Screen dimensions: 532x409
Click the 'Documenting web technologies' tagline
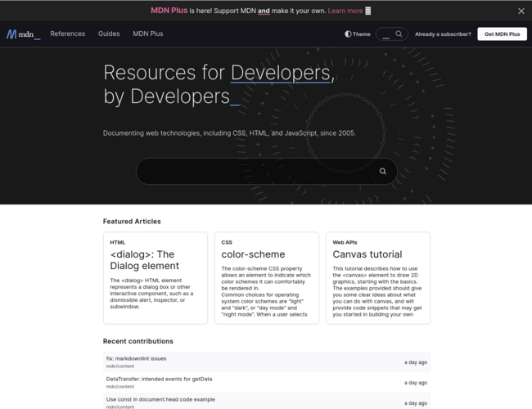click(229, 133)
